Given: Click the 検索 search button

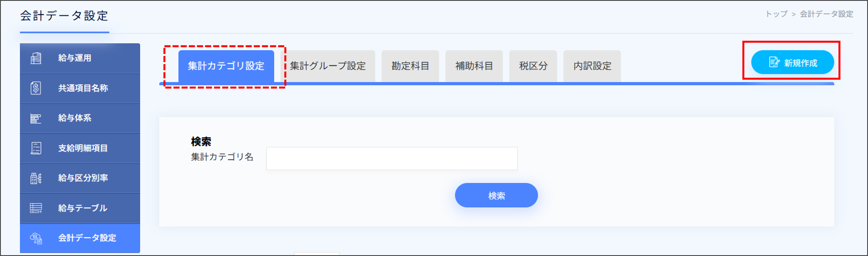Looking at the screenshot, I should [x=496, y=195].
